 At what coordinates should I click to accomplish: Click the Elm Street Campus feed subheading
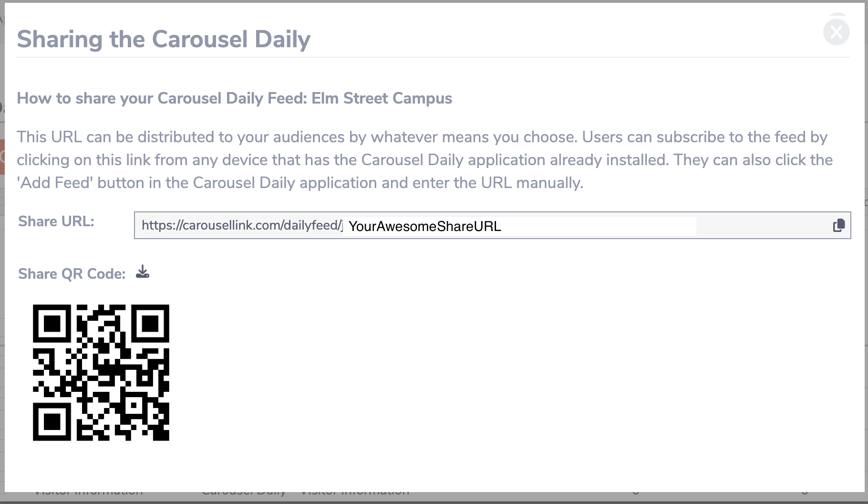[x=234, y=98]
